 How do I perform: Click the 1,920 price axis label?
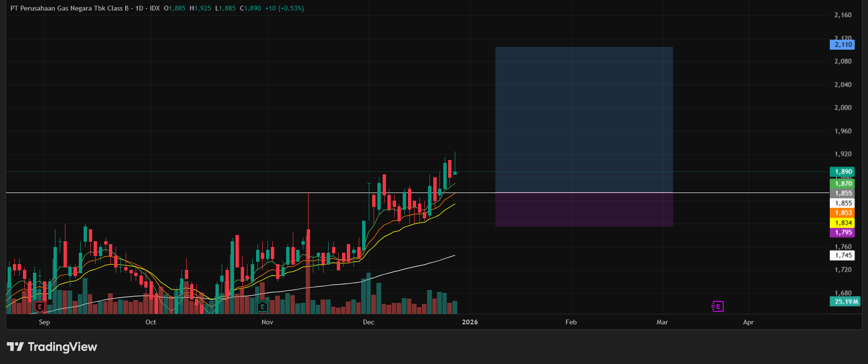843,154
